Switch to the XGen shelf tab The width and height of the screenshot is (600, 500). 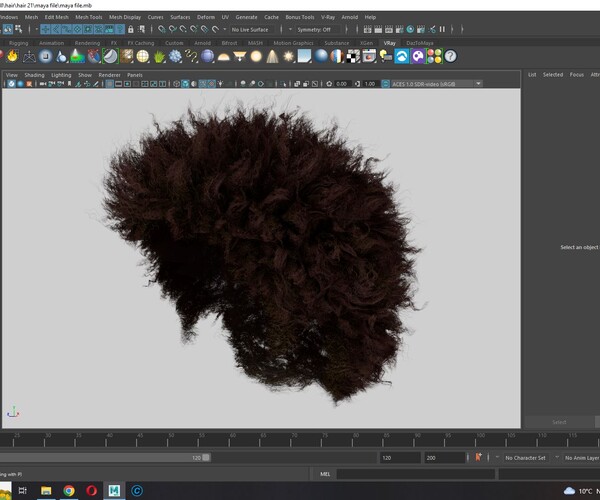[x=366, y=43]
